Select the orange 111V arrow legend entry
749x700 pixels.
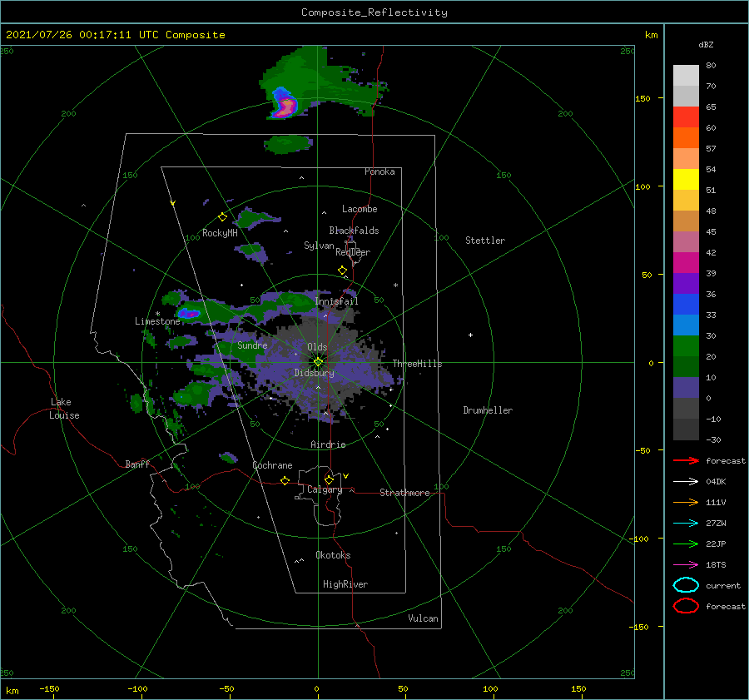point(686,502)
